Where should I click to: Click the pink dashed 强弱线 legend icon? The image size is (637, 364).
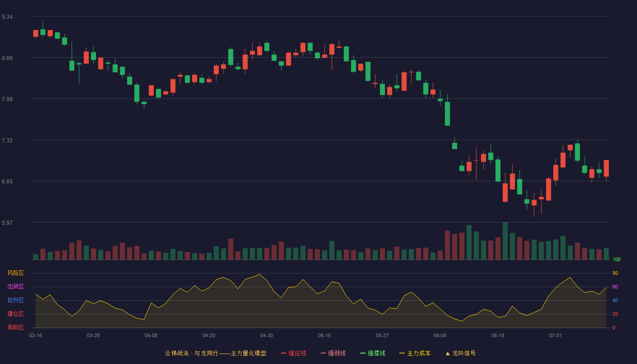pos(323,353)
